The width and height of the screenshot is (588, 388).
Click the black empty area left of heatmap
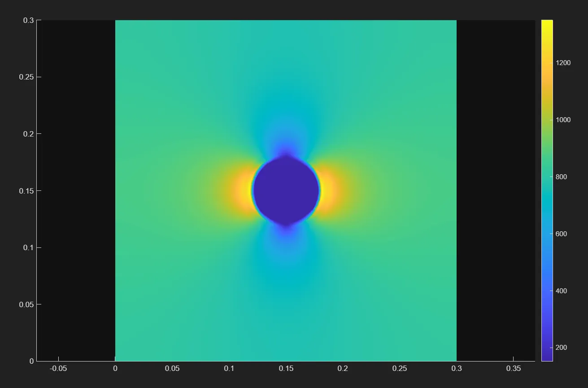tap(76, 190)
